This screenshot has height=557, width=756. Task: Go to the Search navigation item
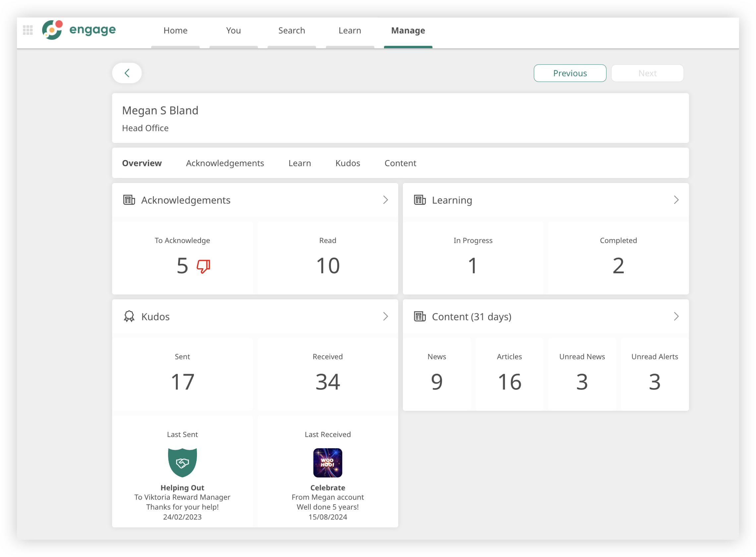point(291,31)
